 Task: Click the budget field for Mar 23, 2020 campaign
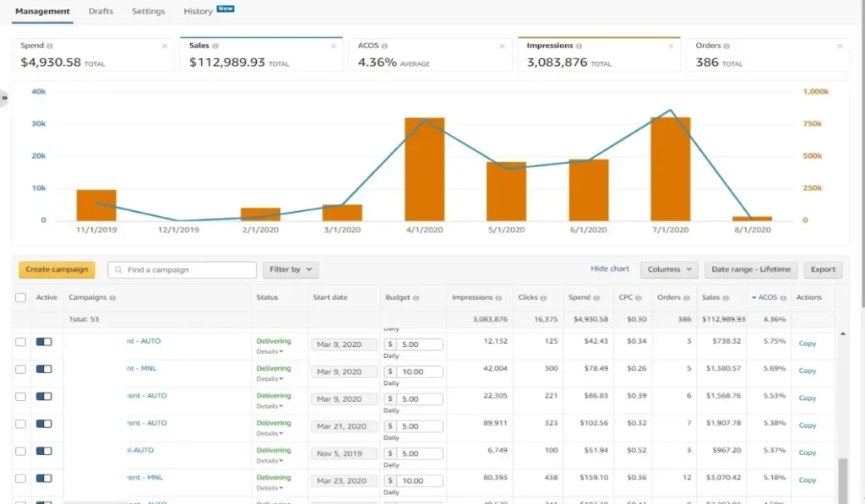419,481
